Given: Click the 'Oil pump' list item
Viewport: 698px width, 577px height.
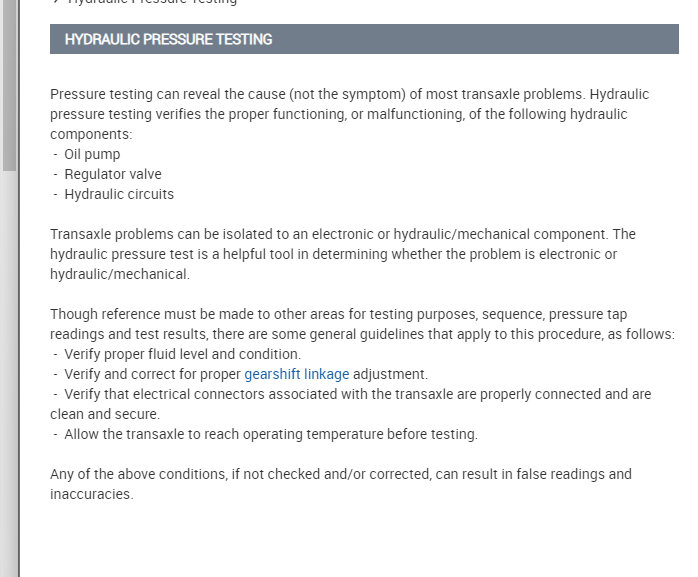Looking at the screenshot, I should pyautogui.click(x=92, y=154).
